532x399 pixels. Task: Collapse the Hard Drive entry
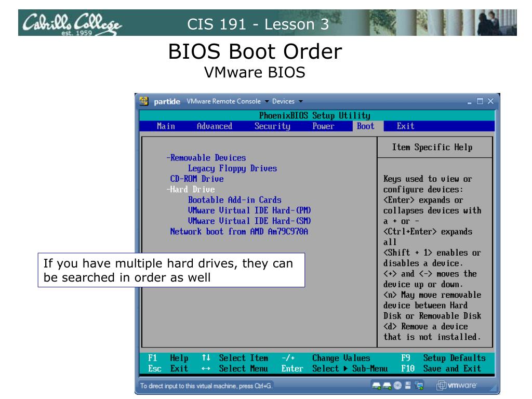click(x=190, y=189)
